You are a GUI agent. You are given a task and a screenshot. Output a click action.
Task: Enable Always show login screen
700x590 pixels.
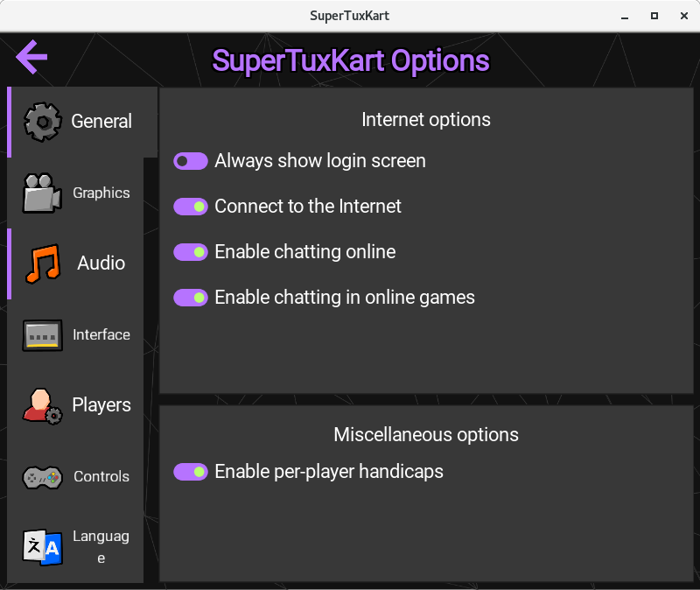[x=190, y=161]
